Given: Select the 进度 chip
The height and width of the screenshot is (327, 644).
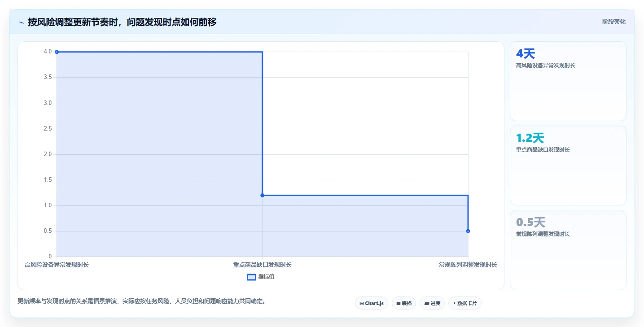Looking at the screenshot, I should (432, 303).
